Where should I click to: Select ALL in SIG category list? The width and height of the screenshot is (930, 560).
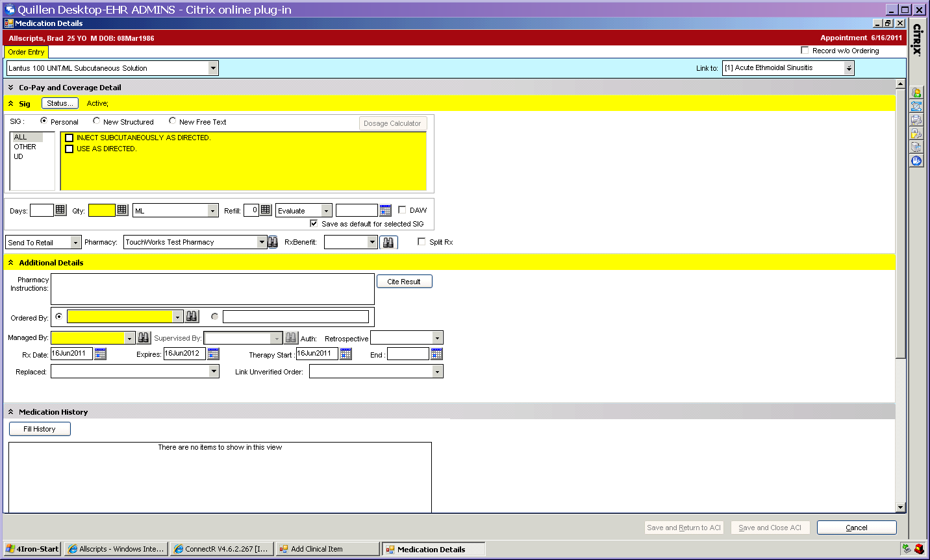click(x=27, y=137)
